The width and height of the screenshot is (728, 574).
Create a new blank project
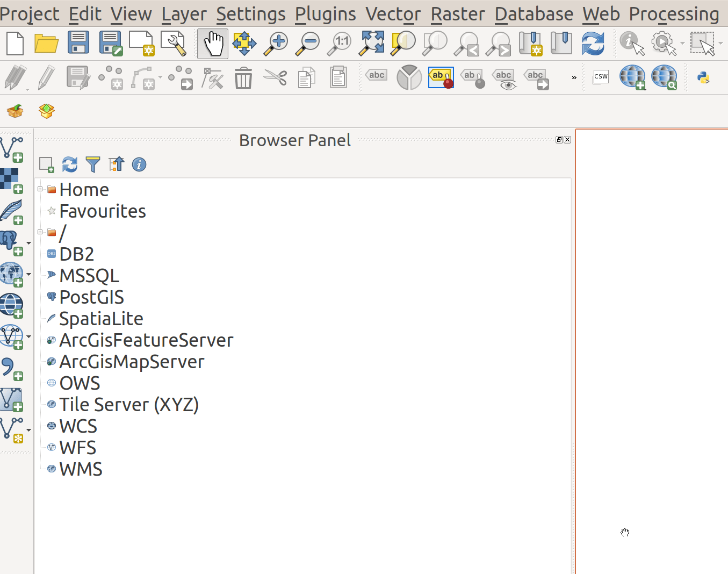tap(15, 44)
